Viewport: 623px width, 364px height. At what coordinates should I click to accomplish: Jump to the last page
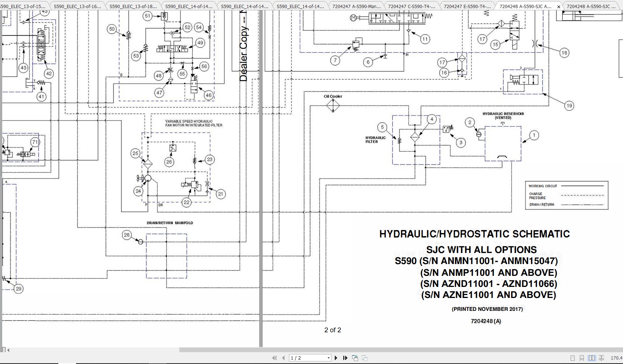point(345,357)
